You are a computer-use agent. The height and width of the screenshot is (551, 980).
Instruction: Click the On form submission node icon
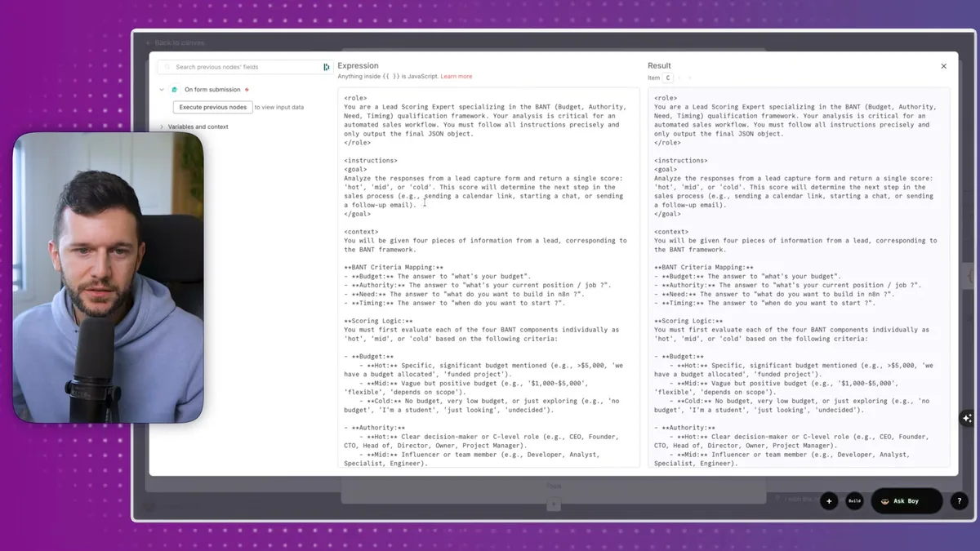(x=174, y=90)
